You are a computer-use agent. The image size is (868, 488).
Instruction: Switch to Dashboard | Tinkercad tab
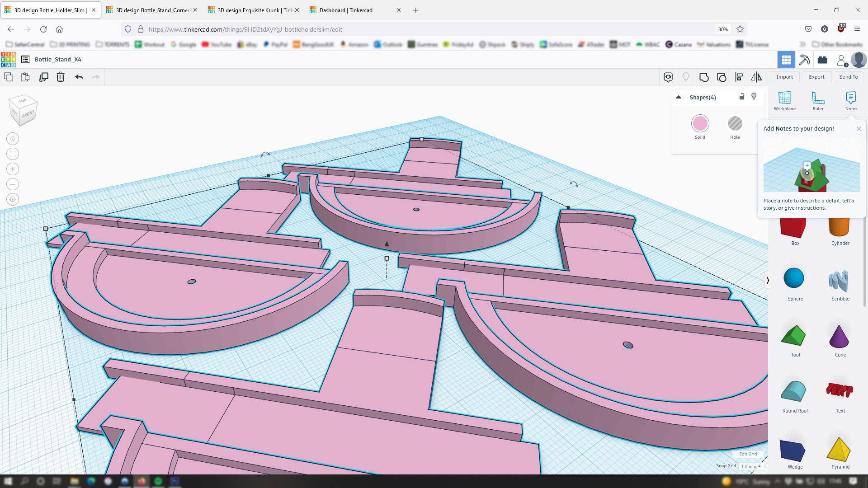(346, 10)
